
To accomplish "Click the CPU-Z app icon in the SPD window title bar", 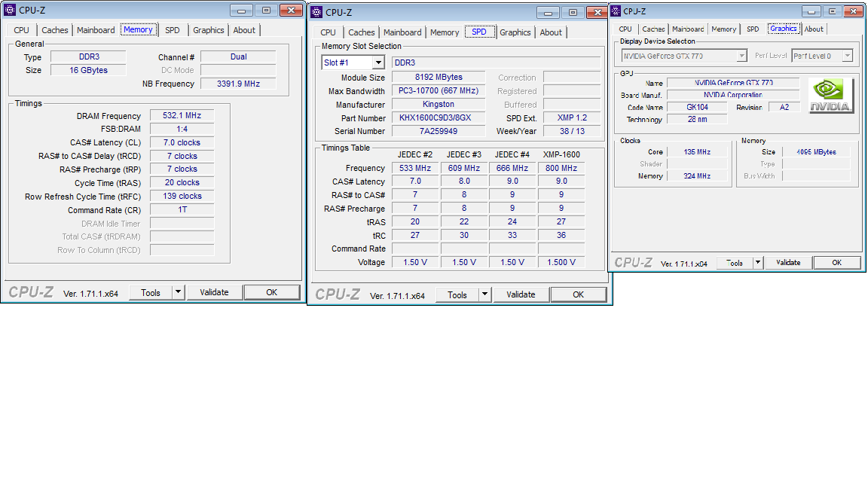I will click(x=316, y=12).
